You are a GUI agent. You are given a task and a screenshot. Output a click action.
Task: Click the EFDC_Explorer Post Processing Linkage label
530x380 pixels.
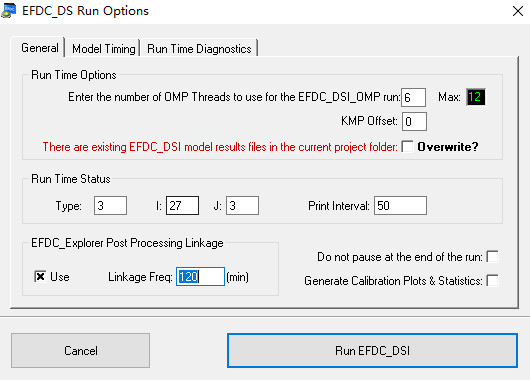pyautogui.click(x=127, y=243)
